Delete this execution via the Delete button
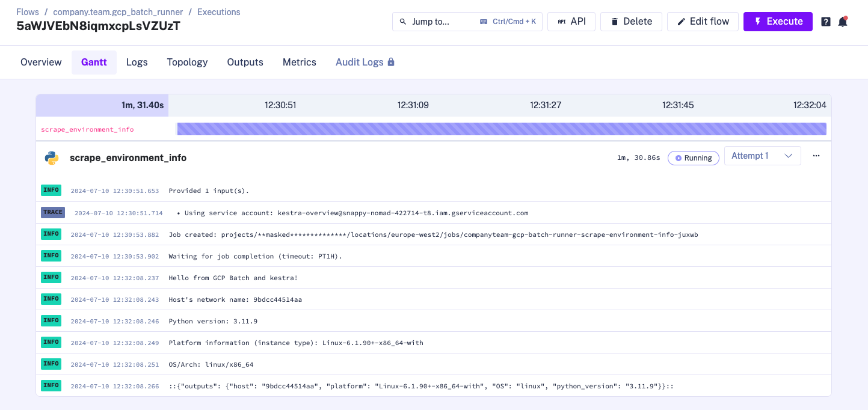The image size is (868, 410). (x=631, y=22)
